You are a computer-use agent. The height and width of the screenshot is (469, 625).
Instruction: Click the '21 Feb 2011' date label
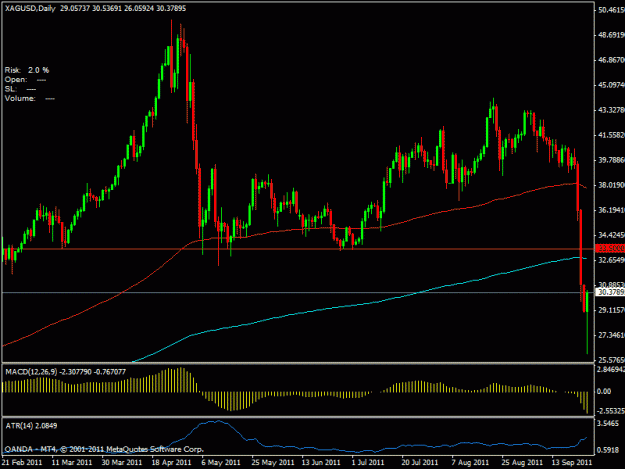[22, 462]
